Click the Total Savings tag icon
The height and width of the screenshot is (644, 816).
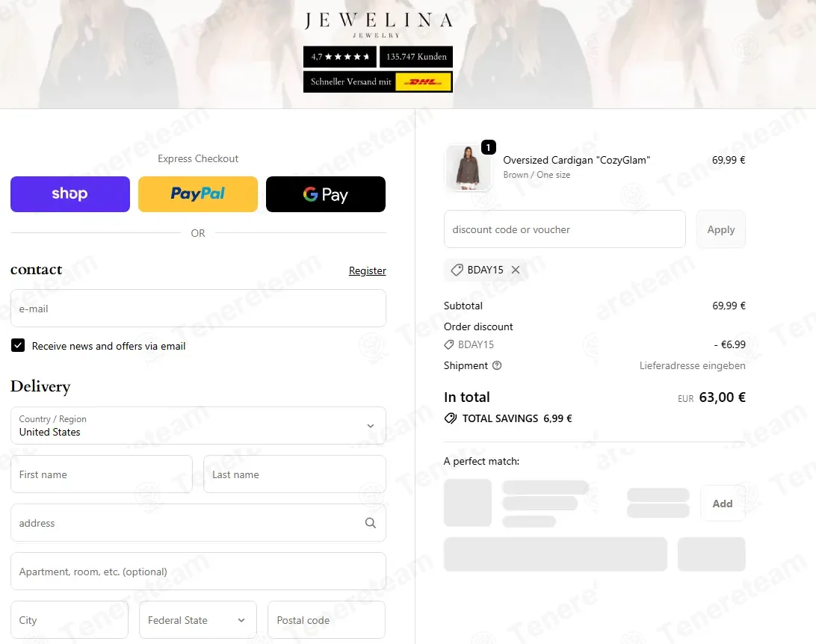450,418
